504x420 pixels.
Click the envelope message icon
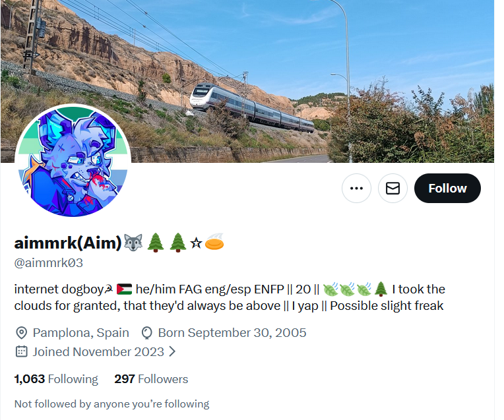click(393, 189)
